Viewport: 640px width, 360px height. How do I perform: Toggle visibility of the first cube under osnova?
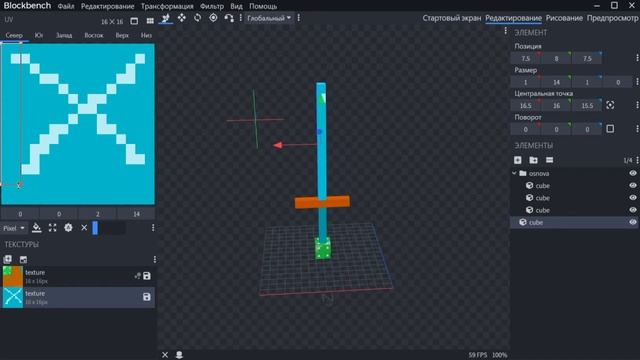coord(633,186)
